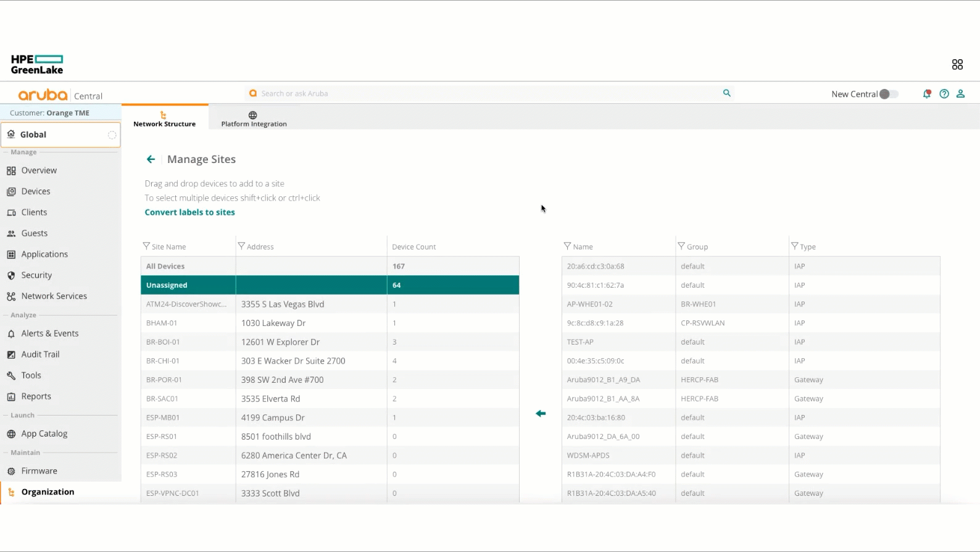
Task: Click the Customer: Orange TME label
Action: pyautogui.click(x=49, y=113)
